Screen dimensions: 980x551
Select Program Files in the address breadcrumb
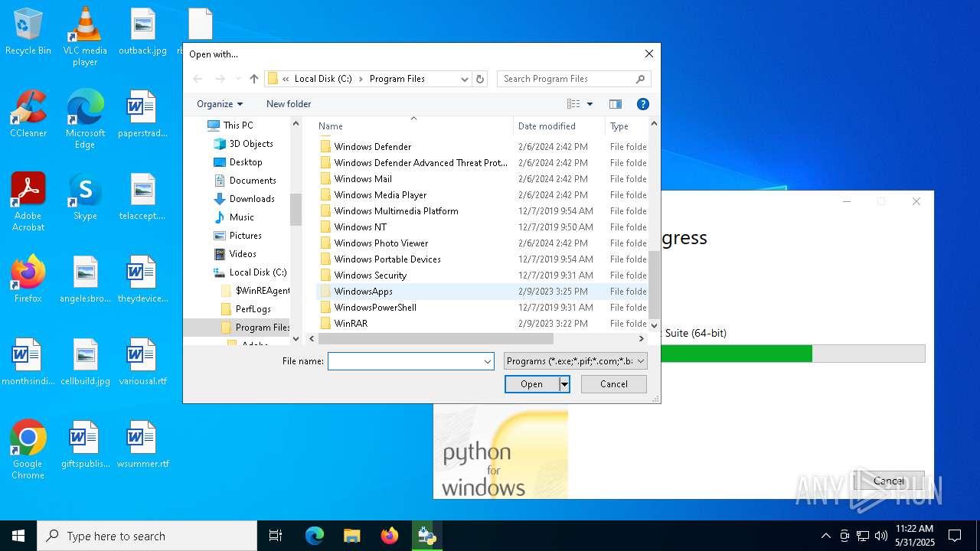pyautogui.click(x=397, y=79)
